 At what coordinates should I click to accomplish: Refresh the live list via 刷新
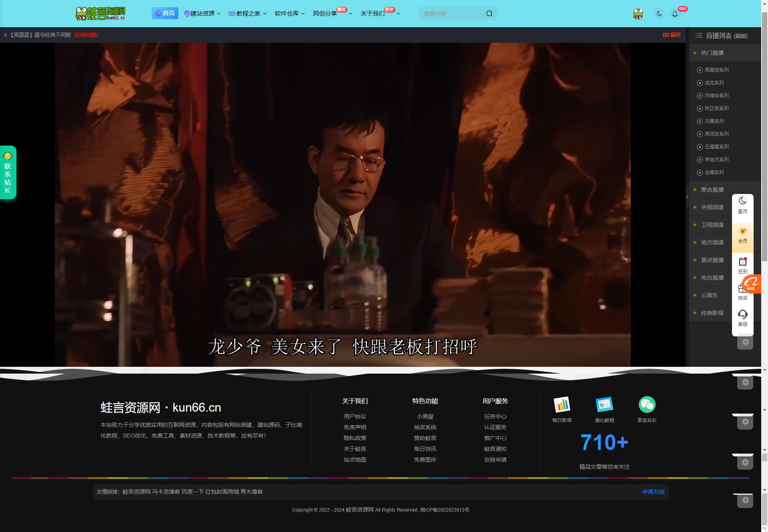pyautogui.click(x=741, y=36)
